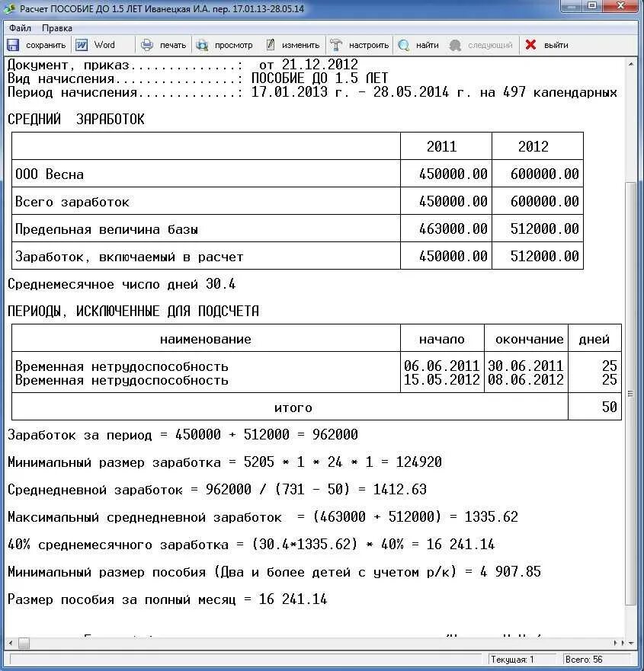Click the 30.06.2011 end date
The width and height of the screenshot is (644, 671).
pos(525,366)
